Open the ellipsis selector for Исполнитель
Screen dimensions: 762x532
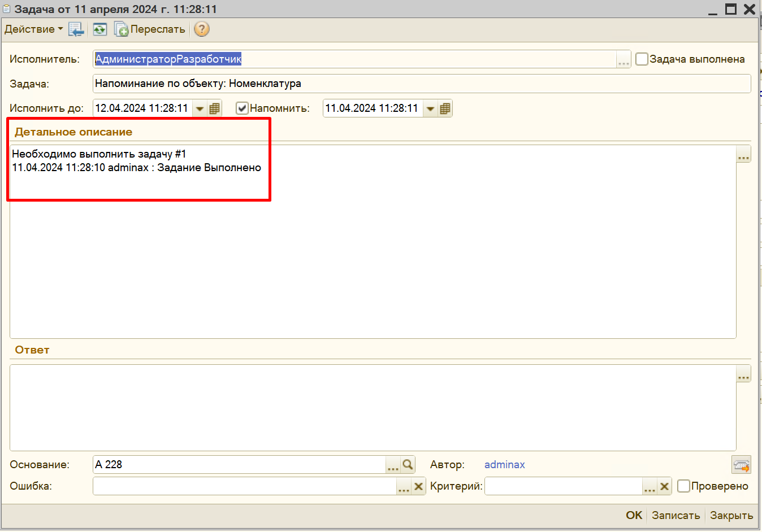click(624, 59)
